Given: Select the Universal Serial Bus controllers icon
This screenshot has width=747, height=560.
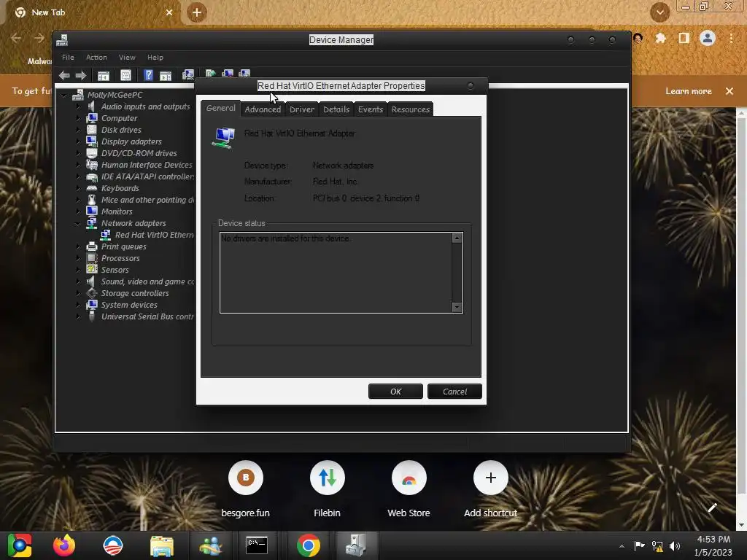Looking at the screenshot, I should click(91, 316).
